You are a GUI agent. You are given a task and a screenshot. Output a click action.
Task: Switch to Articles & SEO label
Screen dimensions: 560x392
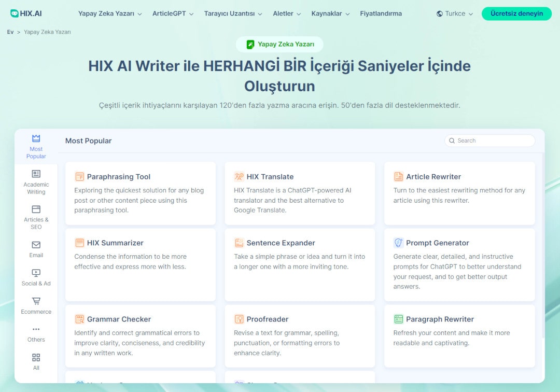36,223
